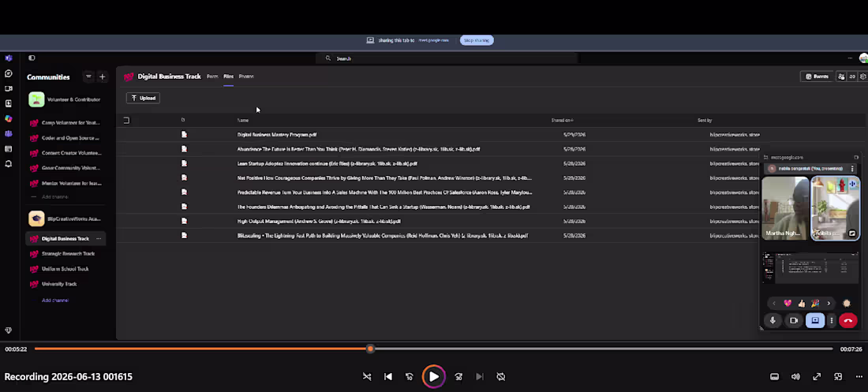The image size is (868, 392).
Task: Switch to the Files tab
Action: (x=229, y=77)
